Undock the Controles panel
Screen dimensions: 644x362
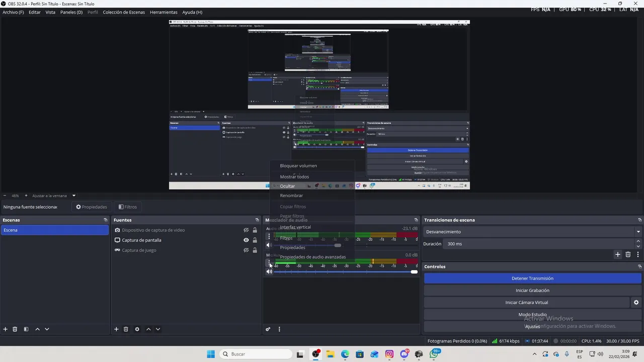pyautogui.click(x=639, y=266)
